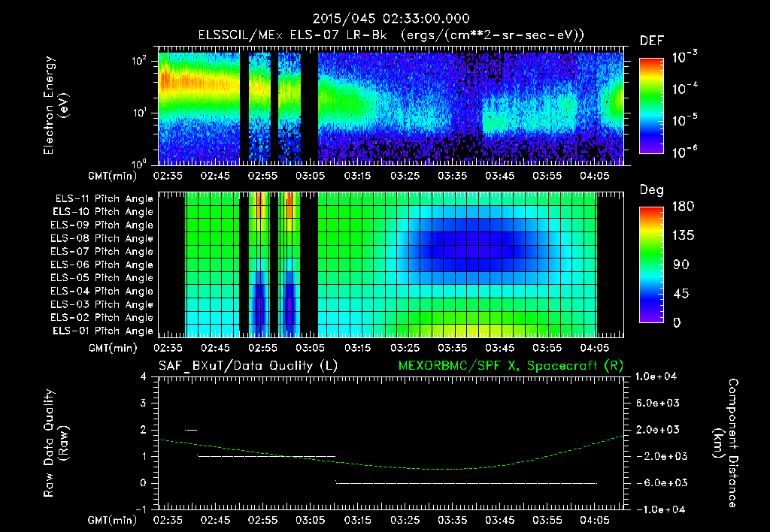The height and width of the screenshot is (532, 770).
Task: Click 04:05 time tick under data quality panel
Action: [x=595, y=520]
